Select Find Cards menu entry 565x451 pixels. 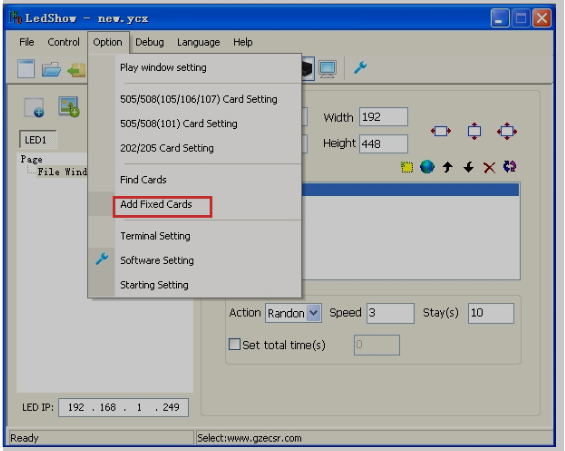(x=195, y=180)
